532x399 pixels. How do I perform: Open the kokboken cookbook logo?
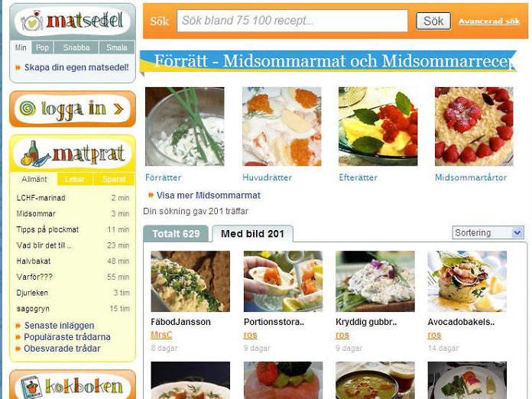coord(73,387)
